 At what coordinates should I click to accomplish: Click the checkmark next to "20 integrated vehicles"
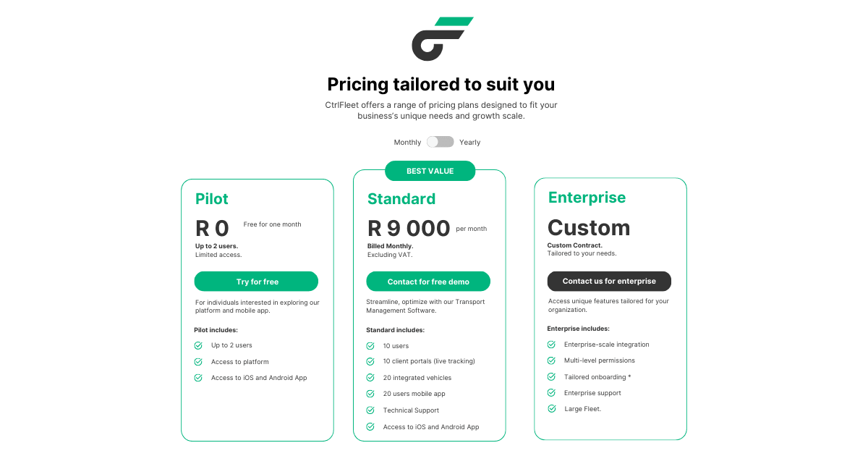point(370,377)
